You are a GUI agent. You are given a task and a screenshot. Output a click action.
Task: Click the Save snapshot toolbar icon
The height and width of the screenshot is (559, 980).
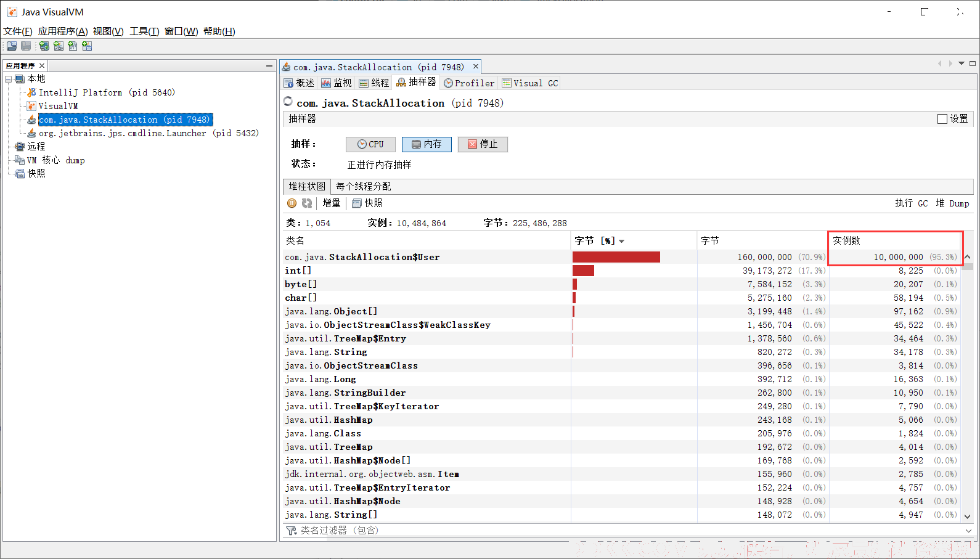pos(26,46)
